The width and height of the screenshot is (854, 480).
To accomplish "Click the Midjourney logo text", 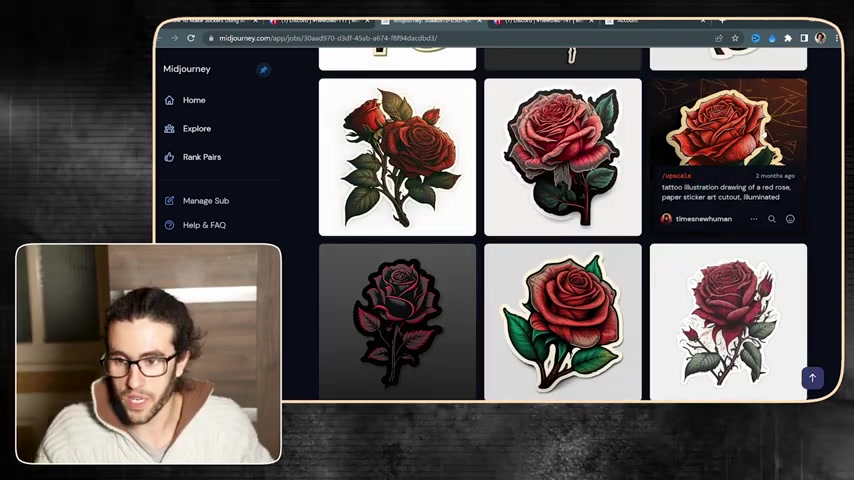I will pos(187,69).
